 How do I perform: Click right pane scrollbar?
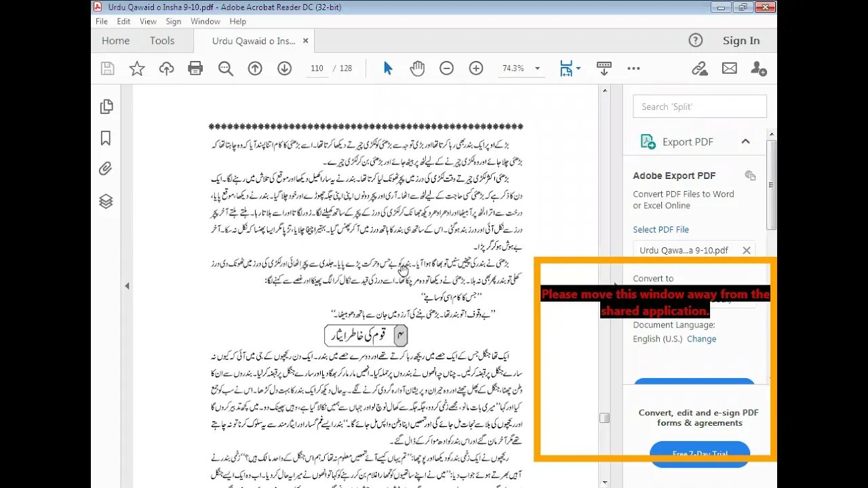click(772, 185)
